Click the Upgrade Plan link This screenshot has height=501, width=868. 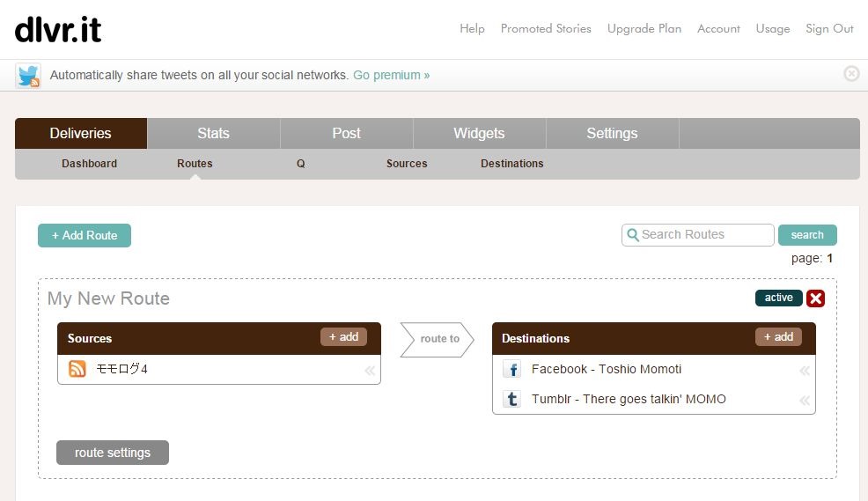(x=644, y=29)
